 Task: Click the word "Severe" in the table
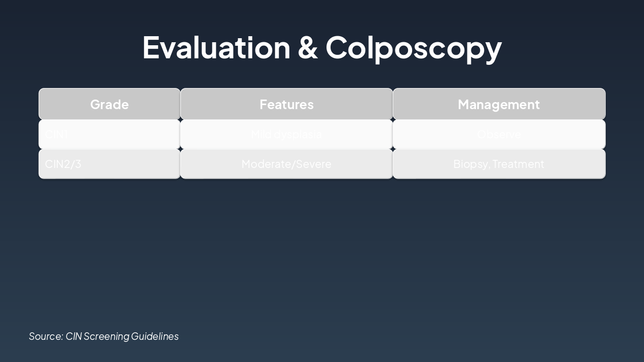[x=316, y=164]
